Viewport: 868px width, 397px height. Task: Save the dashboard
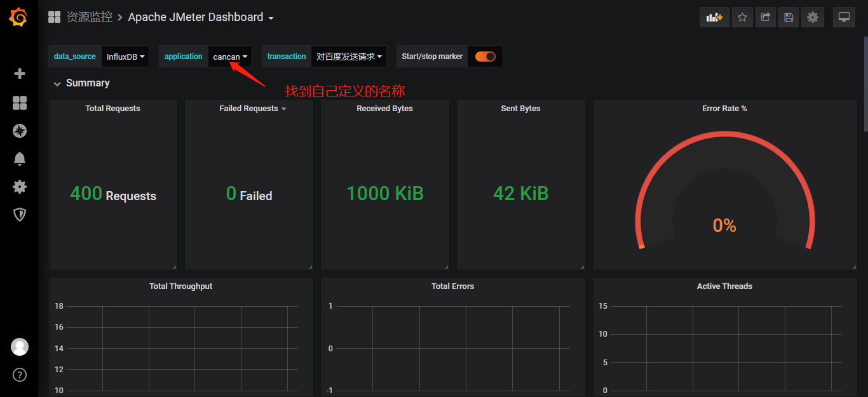pyautogui.click(x=789, y=18)
